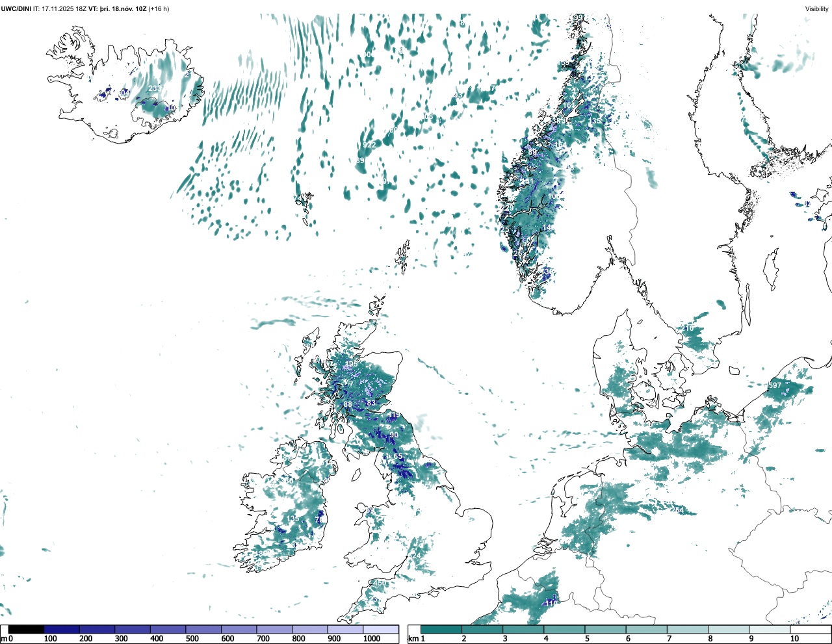Click the white swatch above 10 km
Image resolution: width=832 pixels, height=644 pixels.
tap(810, 630)
